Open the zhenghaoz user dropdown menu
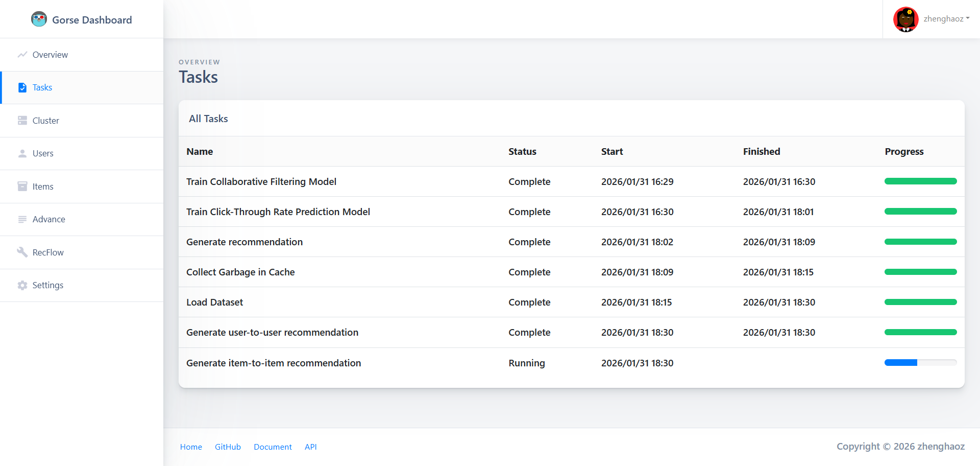Image resolution: width=980 pixels, height=466 pixels. 946,19
